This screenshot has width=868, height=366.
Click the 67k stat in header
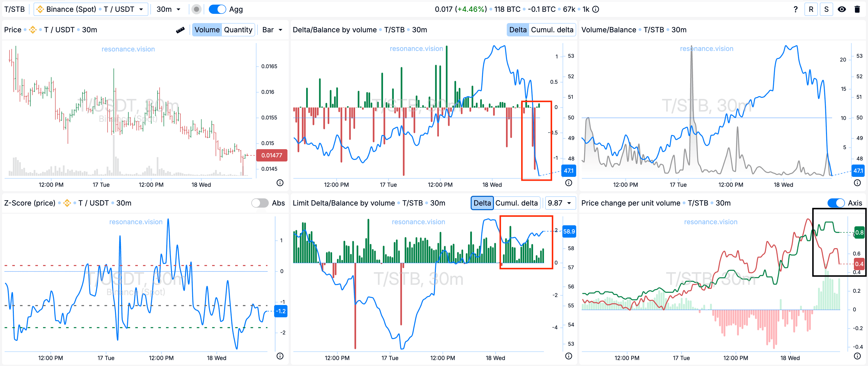pyautogui.click(x=569, y=9)
